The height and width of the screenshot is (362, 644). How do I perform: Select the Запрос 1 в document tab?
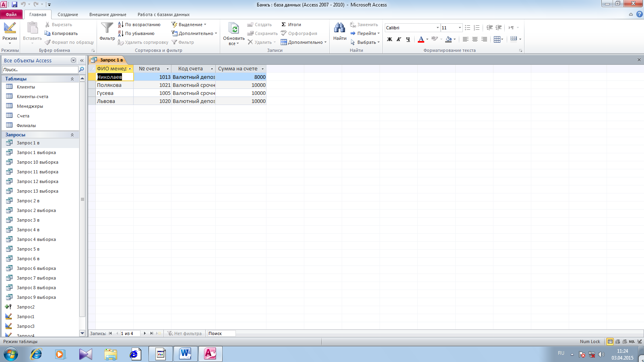click(107, 60)
